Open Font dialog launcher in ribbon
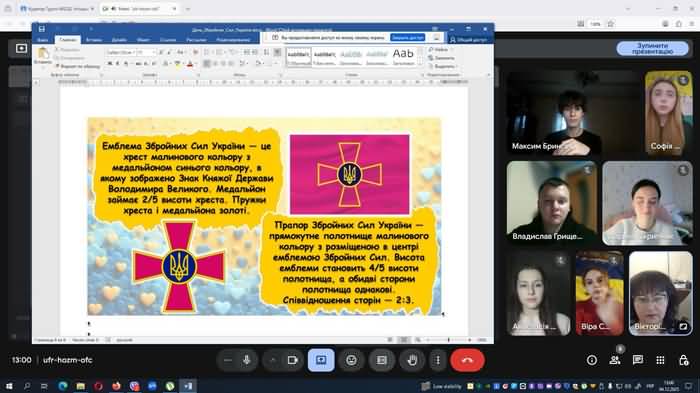The height and width of the screenshot is (393, 700). 198,75
